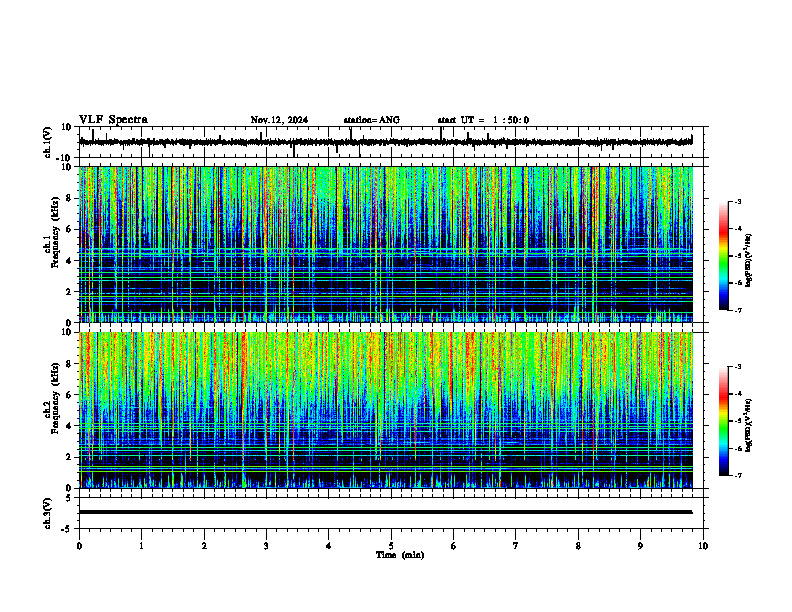Click the "5" tick on ch.3(V) axis
This screenshot has width=792, height=612.
click(x=69, y=498)
